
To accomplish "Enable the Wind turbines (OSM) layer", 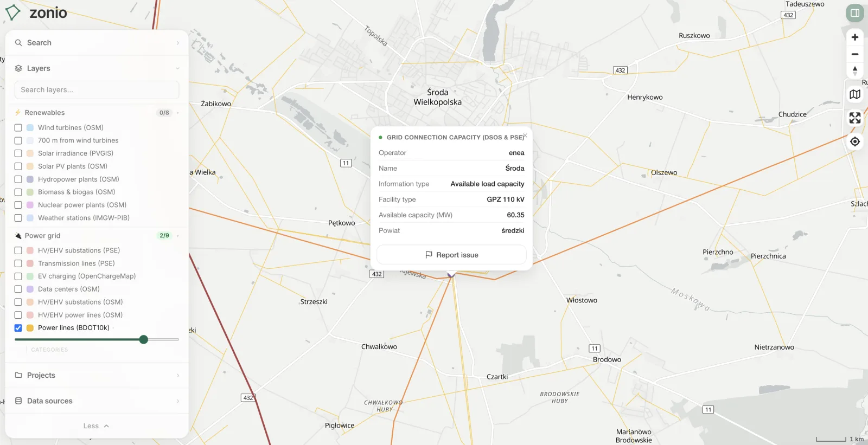I will click(18, 128).
